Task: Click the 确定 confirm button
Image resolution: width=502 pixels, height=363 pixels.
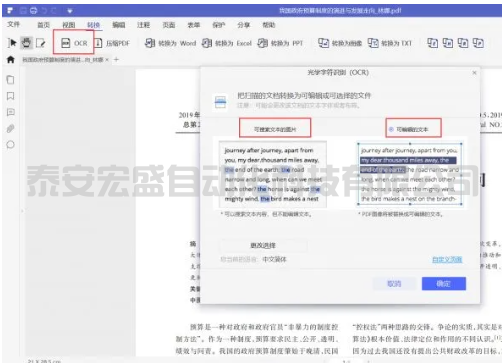Action: [444, 284]
